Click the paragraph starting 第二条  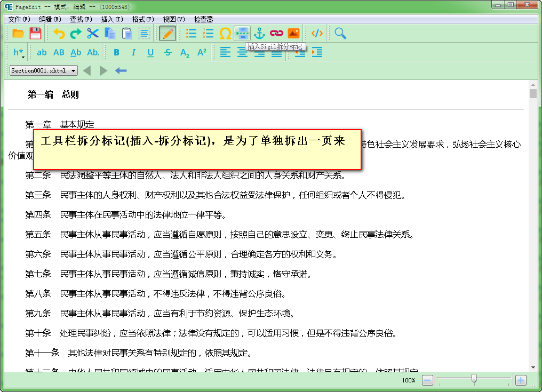click(x=186, y=175)
